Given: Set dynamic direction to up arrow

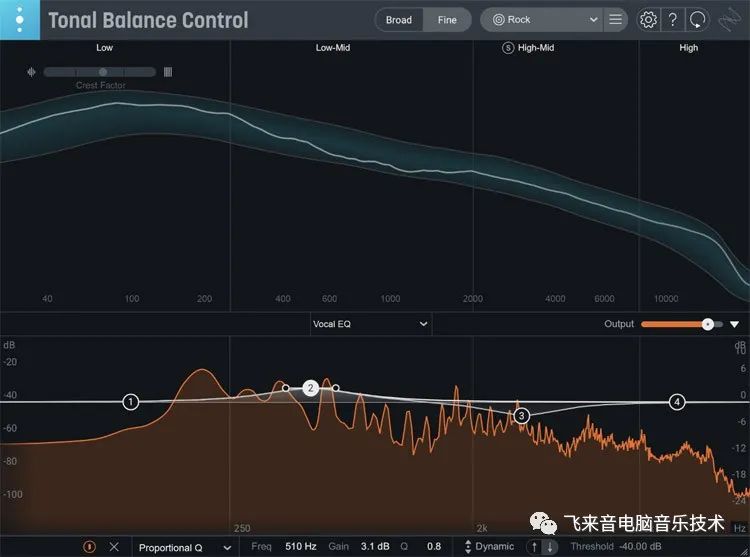Looking at the screenshot, I should point(534,547).
